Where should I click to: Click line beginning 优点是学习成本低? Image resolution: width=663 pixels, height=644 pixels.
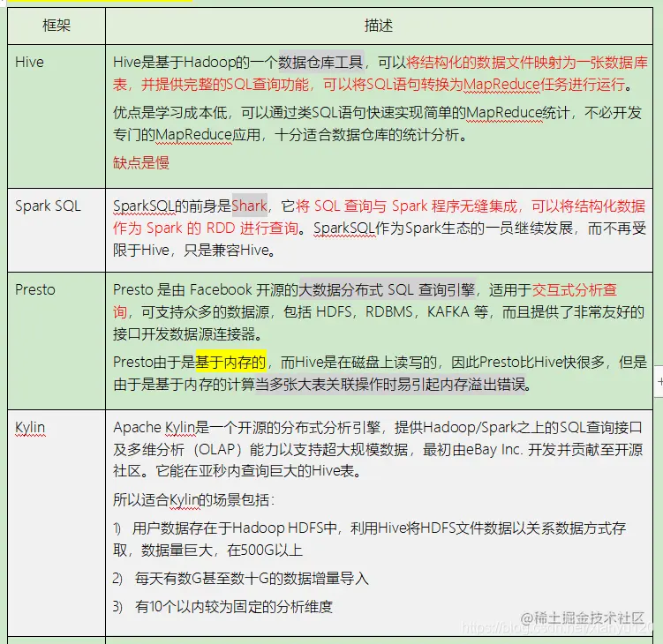tap(377, 113)
